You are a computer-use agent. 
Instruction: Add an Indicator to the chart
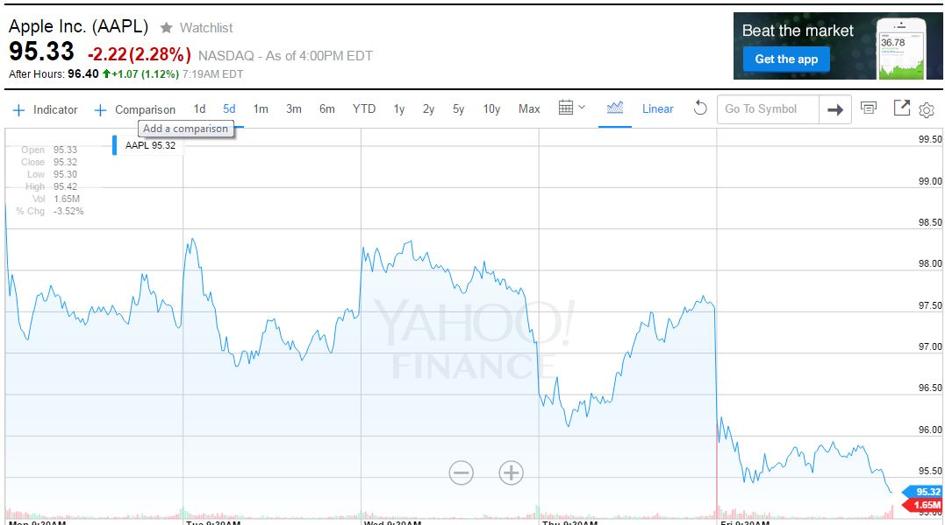point(45,110)
